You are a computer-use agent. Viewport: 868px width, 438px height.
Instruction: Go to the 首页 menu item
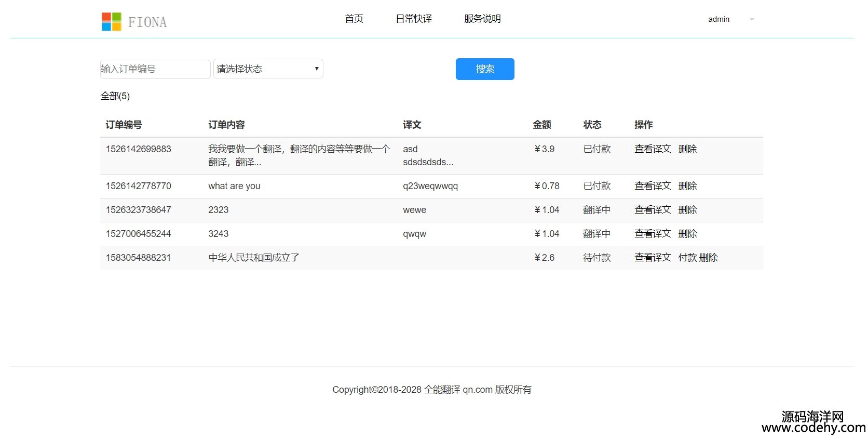[x=354, y=19]
